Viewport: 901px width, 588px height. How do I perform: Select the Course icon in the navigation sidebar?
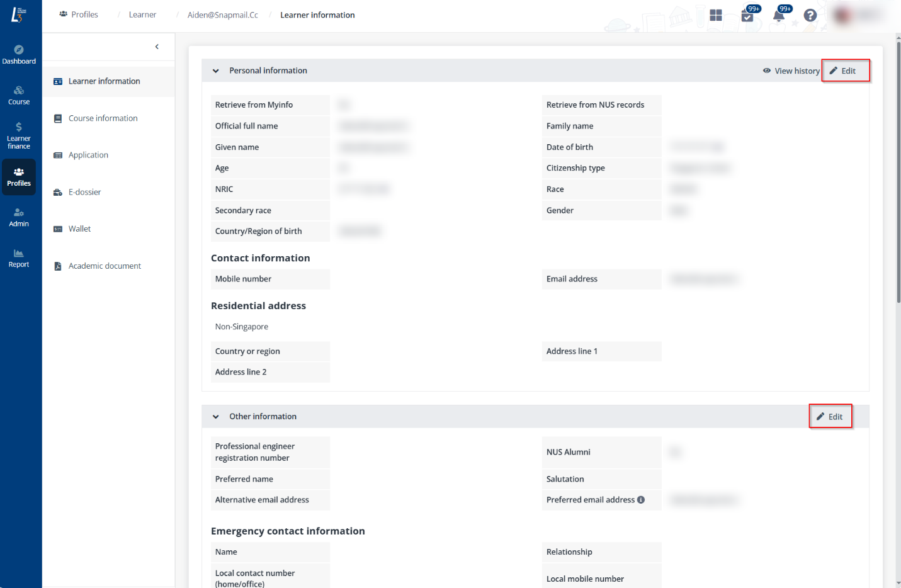[x=19, y=94]
